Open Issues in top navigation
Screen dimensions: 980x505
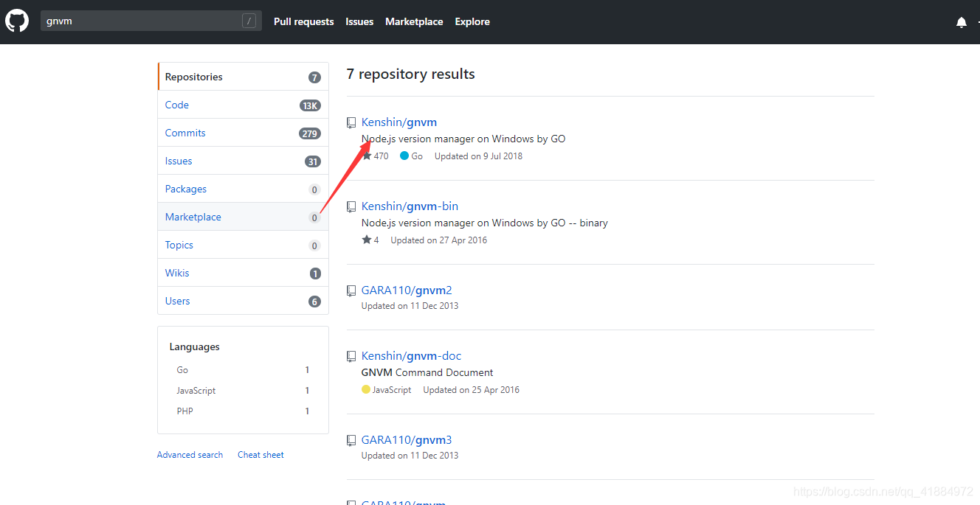click(x=359, y=21)
